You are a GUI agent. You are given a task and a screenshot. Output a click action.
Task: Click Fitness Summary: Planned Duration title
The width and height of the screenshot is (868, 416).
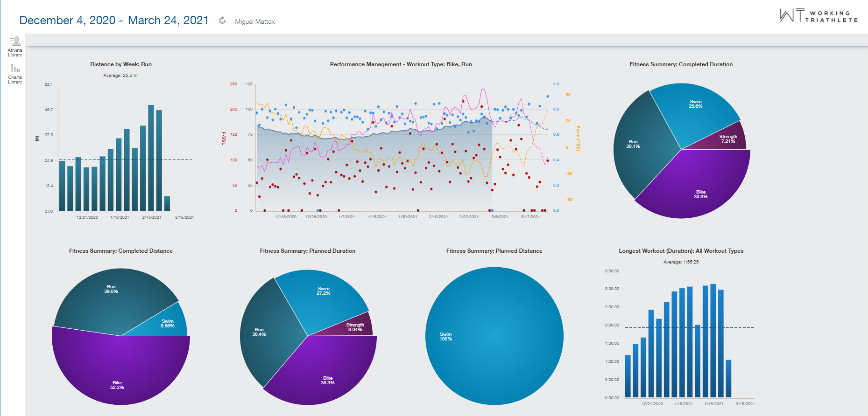pos(308,251)
